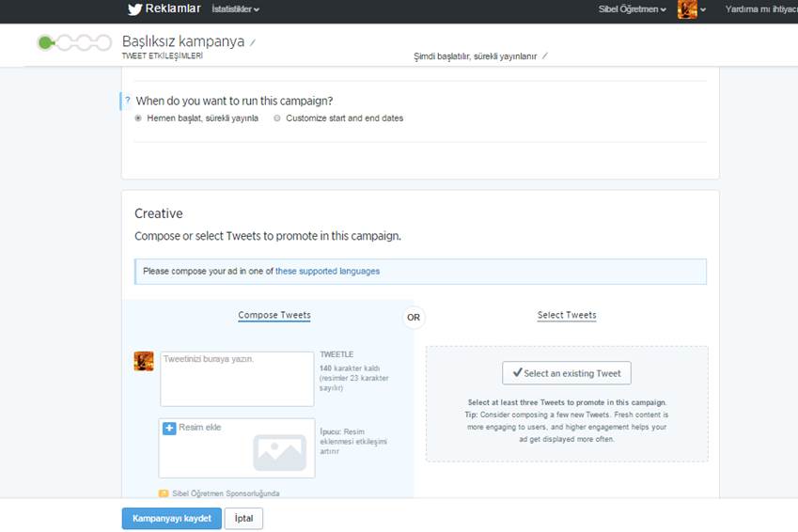Open dropdown arrow next to profile avatar
The width and height of the screenshot is (798, 532).
(703, 10)
